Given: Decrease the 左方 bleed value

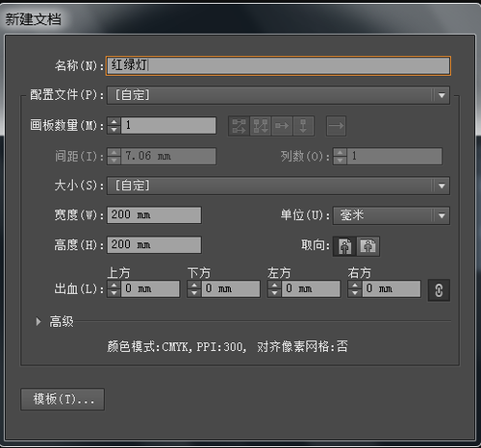Looking at the screenshot, I should click(x=274, y=293).
